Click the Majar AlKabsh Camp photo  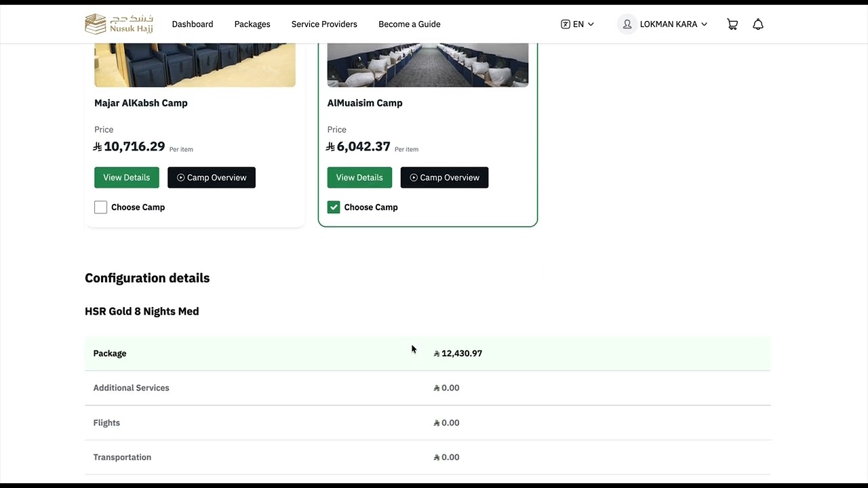[x=195, y=65]
